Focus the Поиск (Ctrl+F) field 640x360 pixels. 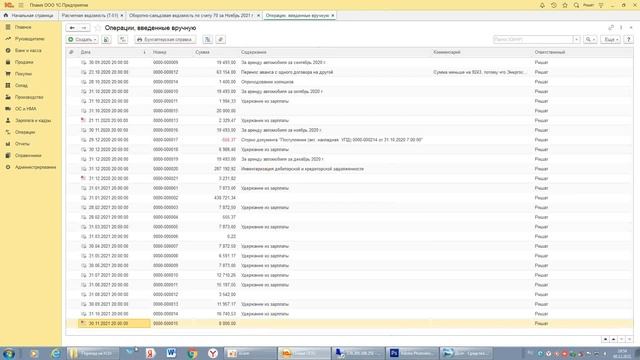click(x=533, y=40)
